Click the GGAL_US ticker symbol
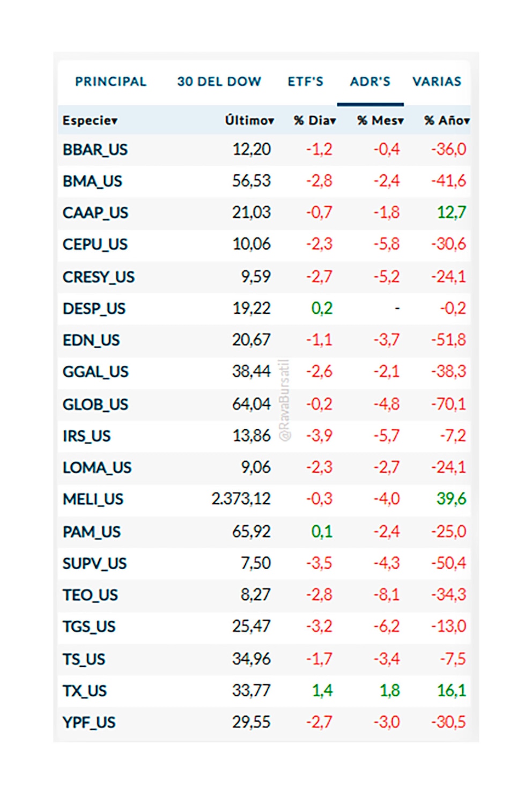This screenshot has width=532, height=794. tap(95, 372)
